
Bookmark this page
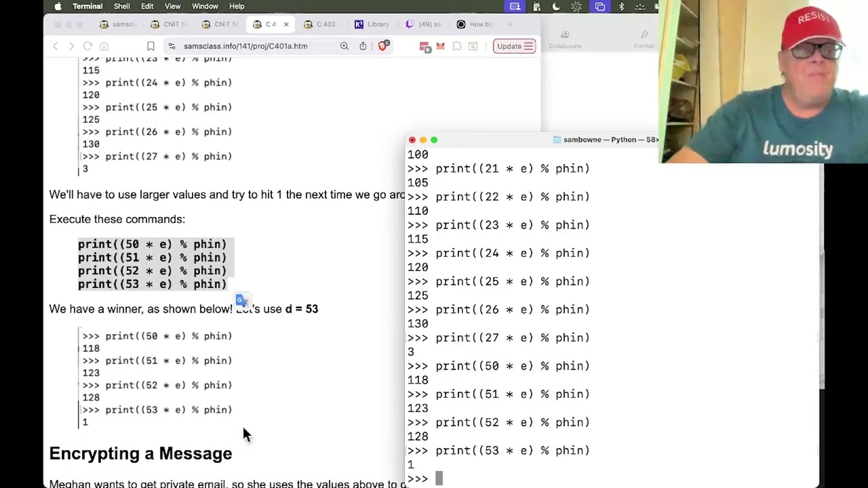pos(151,46)
